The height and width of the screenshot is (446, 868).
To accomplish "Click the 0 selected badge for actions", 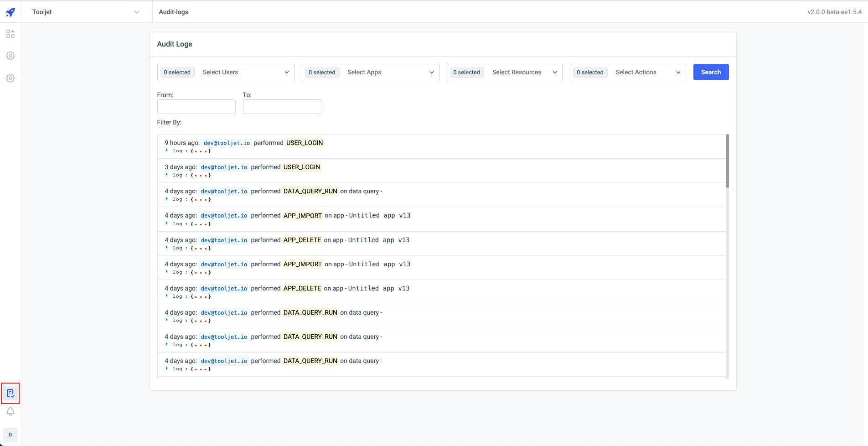I will (x=590, y=72).
